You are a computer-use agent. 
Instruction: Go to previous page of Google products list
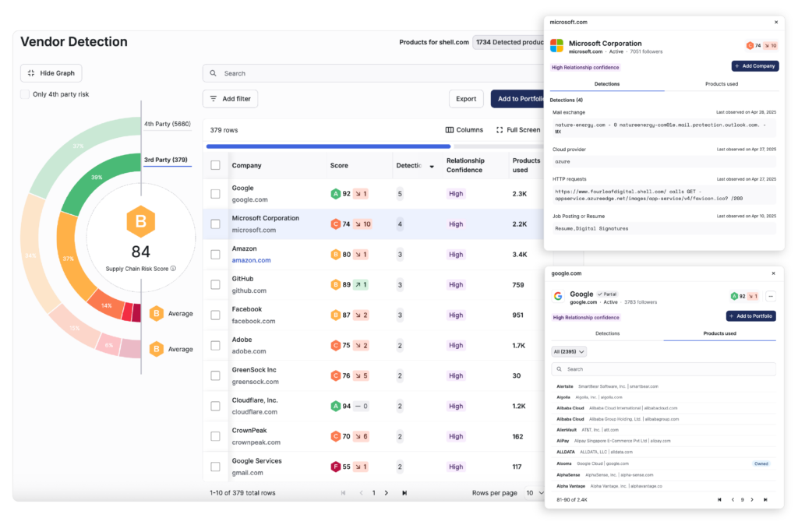[x=733, y=499]
